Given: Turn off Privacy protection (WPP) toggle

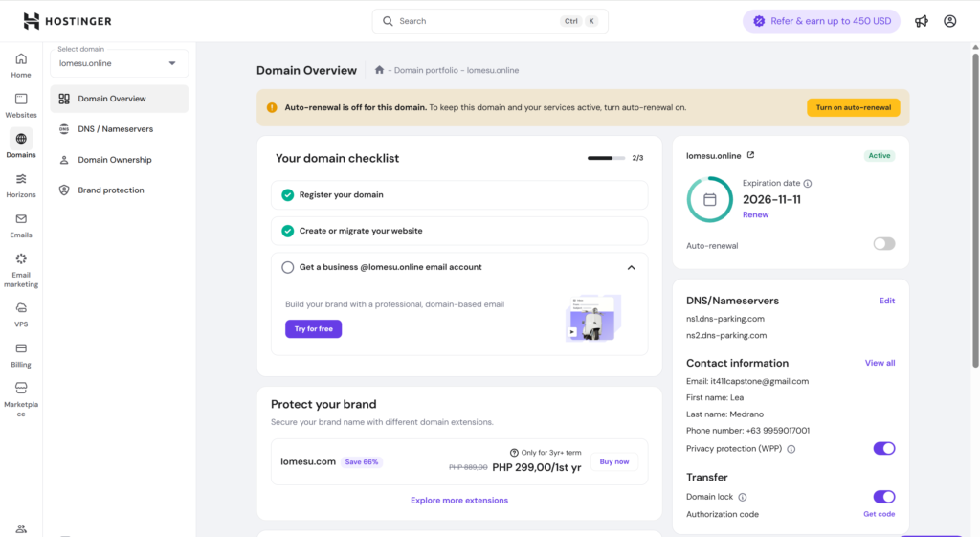Looking at the screenshot, I should 883,448.
